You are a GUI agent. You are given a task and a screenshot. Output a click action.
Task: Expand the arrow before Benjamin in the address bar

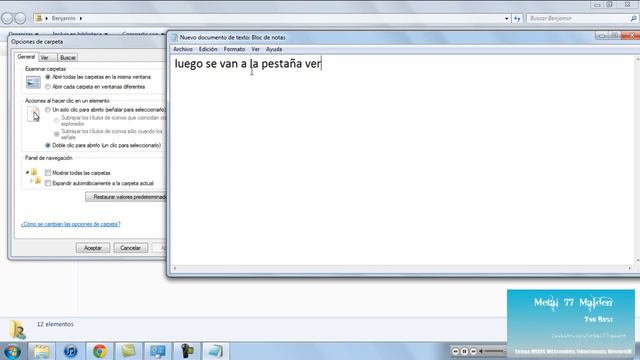47,18
